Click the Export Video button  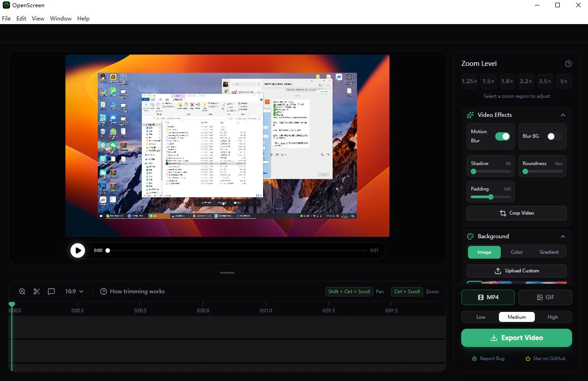pos(516,337)
